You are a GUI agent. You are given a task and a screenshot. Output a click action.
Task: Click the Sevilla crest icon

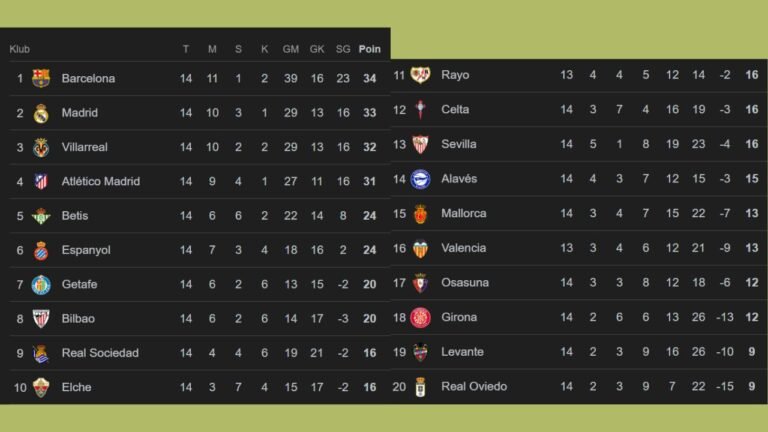coord(420,144)
